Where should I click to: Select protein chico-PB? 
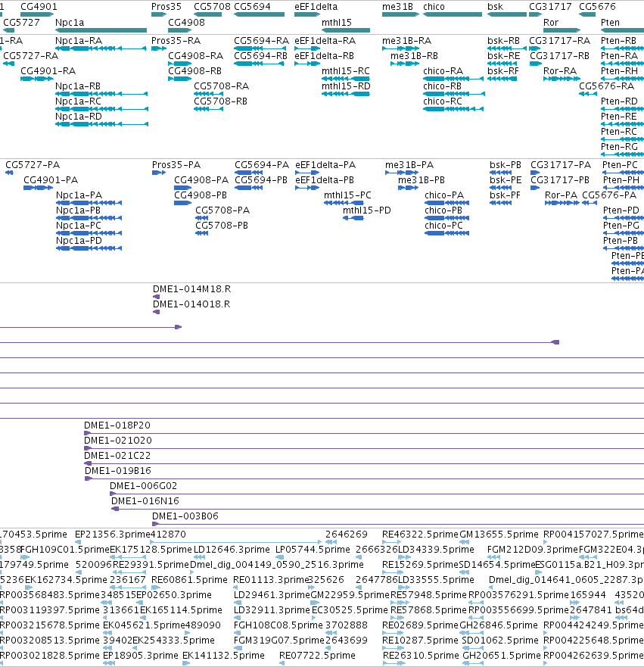tap(446, 218)
